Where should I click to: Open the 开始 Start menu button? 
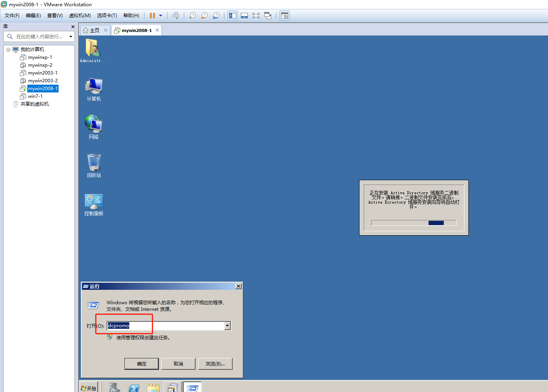[89, 388]
